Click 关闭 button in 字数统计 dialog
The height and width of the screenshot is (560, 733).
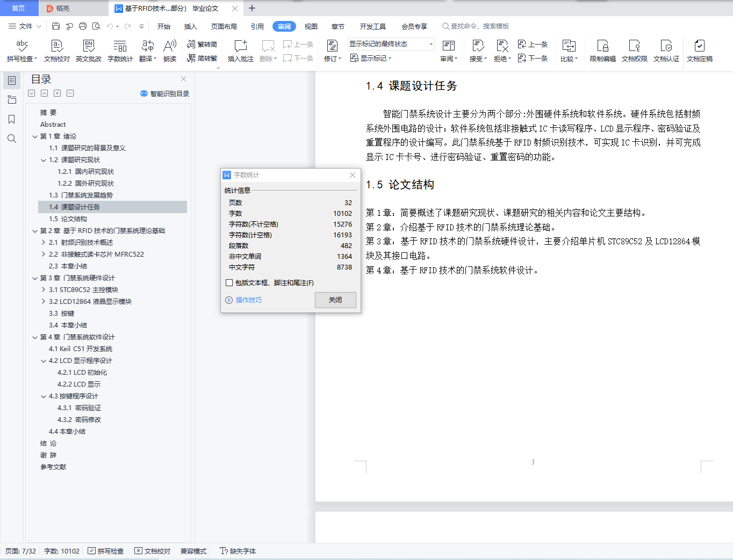tap(335, 300)
